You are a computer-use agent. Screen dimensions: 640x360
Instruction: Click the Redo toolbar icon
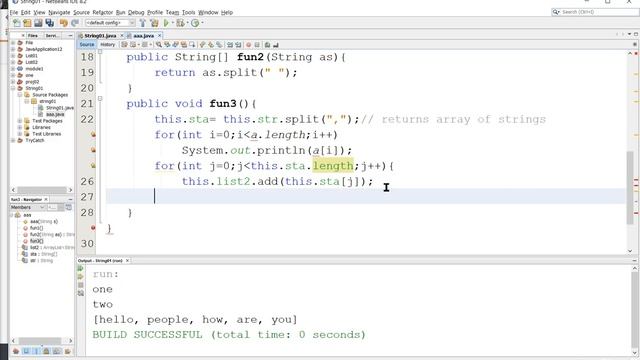pos(75,23)
